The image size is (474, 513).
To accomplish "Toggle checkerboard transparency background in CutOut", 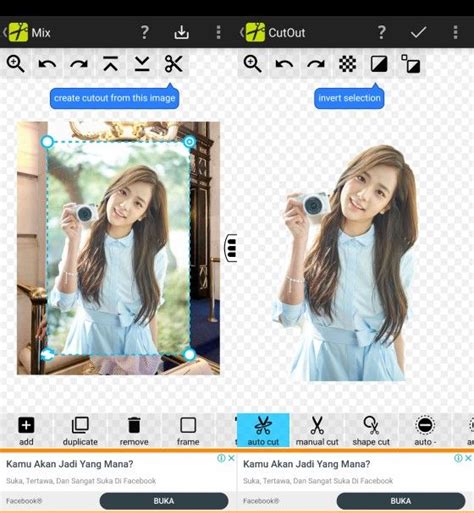I will tap(347, 64).
